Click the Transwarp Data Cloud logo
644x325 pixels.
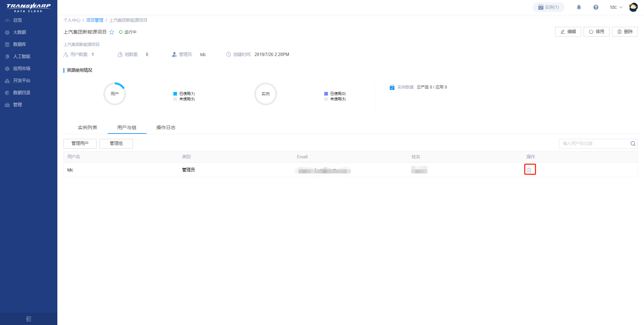[x=29, y=7]
